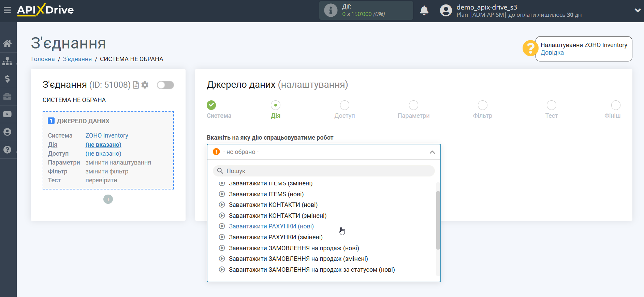Go to Головна breadcrumb
The height and width of the screenshot is (297, 644).
(x=43, y=59)
